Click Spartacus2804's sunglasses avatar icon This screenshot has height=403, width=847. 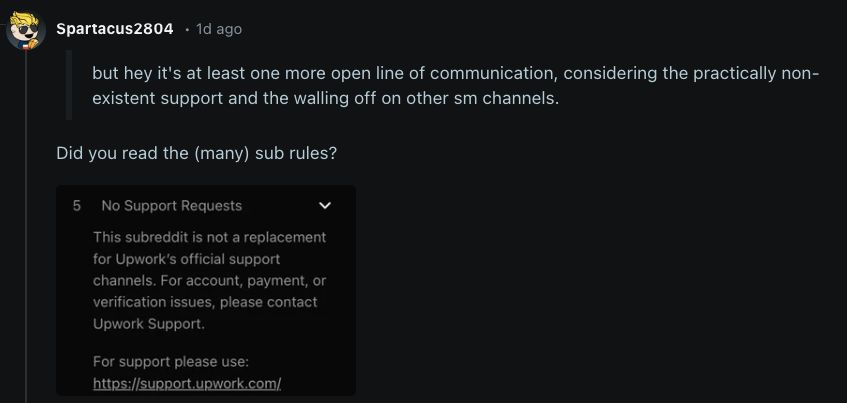point(26,30)
